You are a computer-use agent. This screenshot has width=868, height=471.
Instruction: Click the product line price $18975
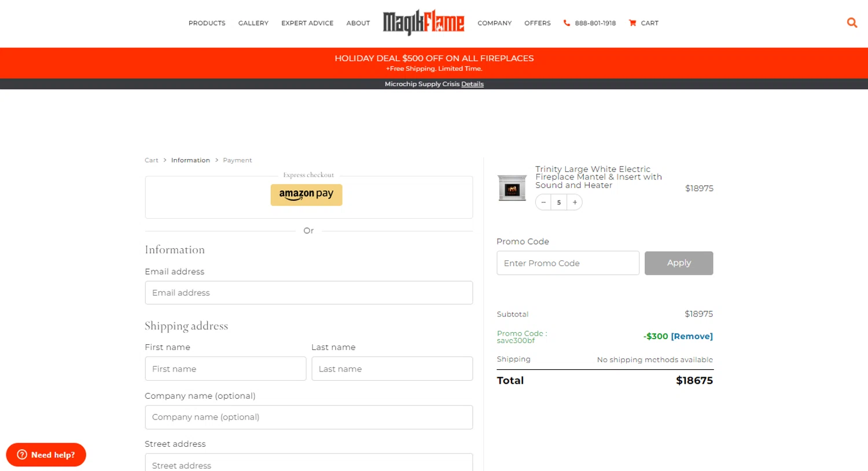(699, 188)
